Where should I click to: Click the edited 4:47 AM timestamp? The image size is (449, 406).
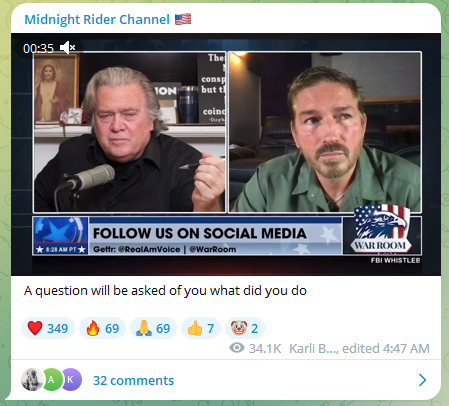[386, 348]
